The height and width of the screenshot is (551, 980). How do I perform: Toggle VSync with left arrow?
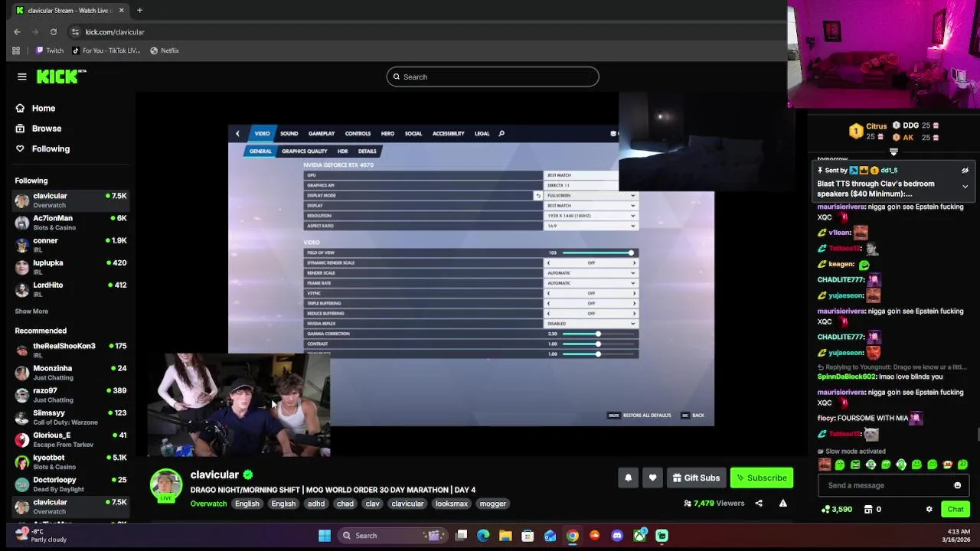pos(548,293)
